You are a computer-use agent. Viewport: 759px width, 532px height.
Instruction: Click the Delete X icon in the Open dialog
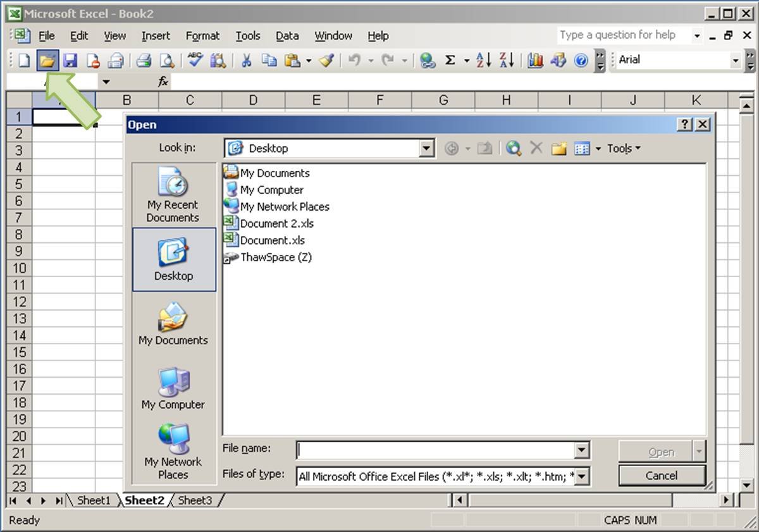coord(536,149)
